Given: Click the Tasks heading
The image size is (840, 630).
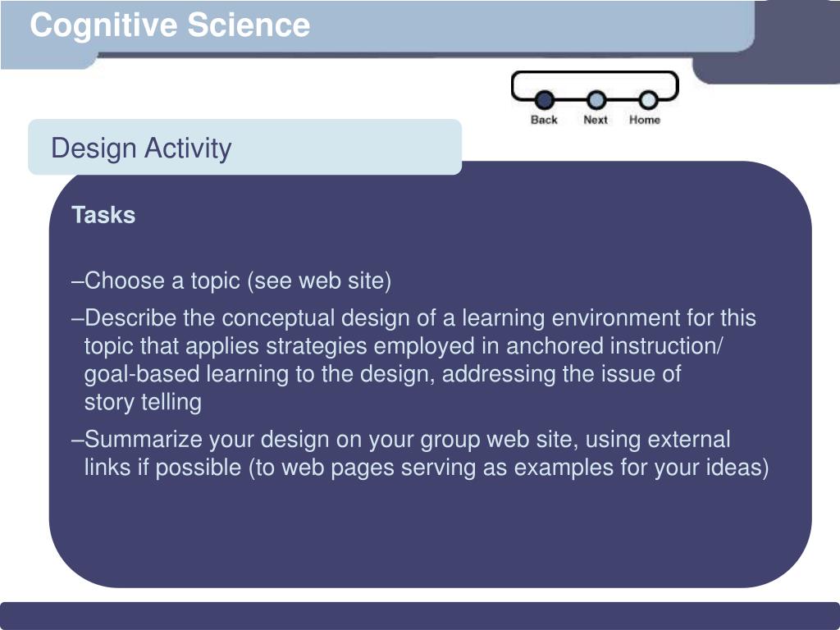Looking at the screenshot, I should pos(103,215).
